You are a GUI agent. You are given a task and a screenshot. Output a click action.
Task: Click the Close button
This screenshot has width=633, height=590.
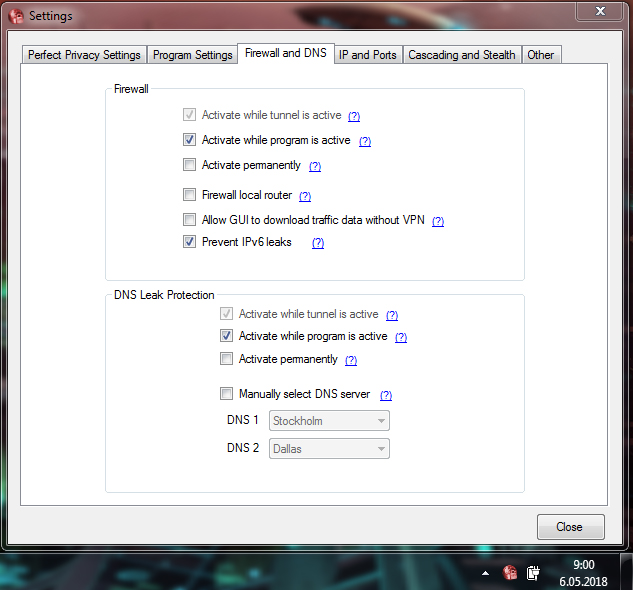pos(570,527)
